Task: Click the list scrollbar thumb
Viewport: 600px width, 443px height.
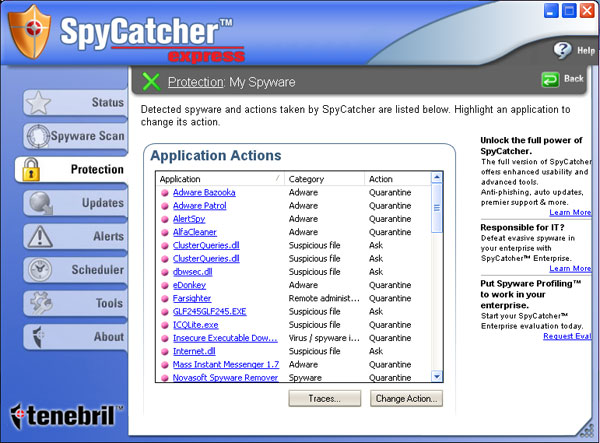Action: 436,208
